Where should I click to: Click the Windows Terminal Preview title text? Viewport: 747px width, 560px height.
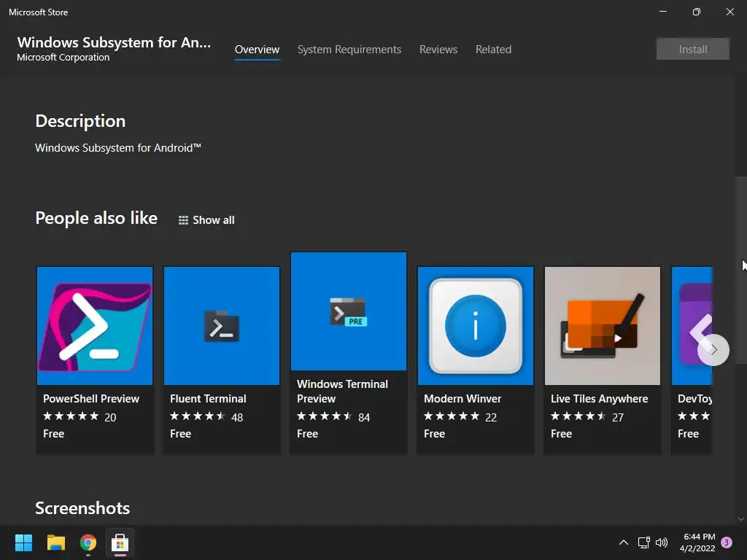coord(343,391)
